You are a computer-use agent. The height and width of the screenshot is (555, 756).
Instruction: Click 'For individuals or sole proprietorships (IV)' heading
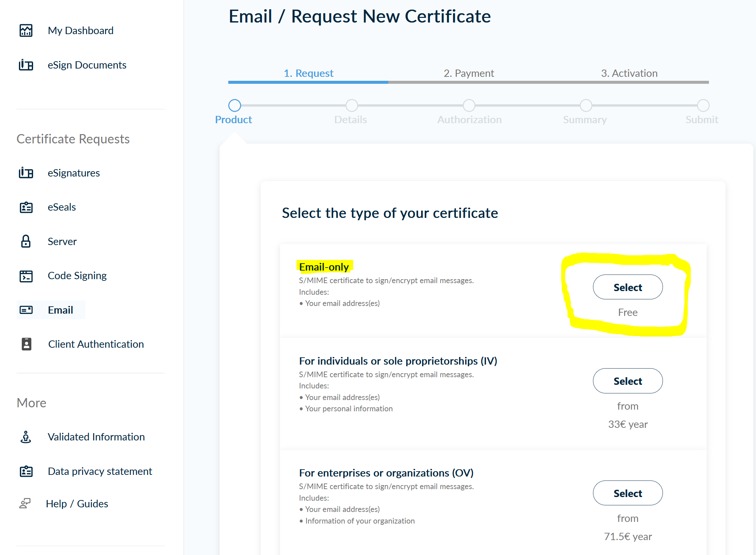[398, 361]
